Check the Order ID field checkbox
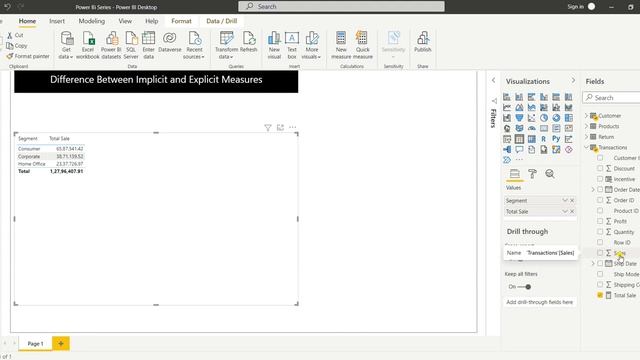This screenshot has width=640, height=360. tap(600, 200)
